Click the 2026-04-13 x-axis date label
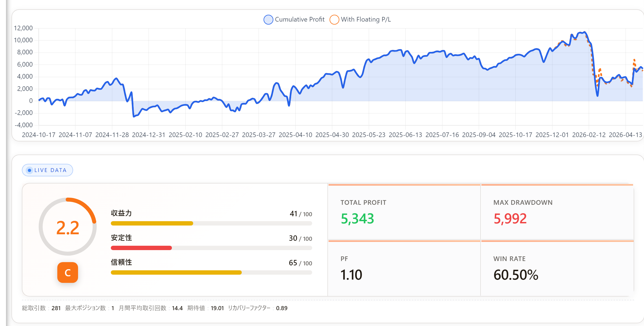 [625, 135]
